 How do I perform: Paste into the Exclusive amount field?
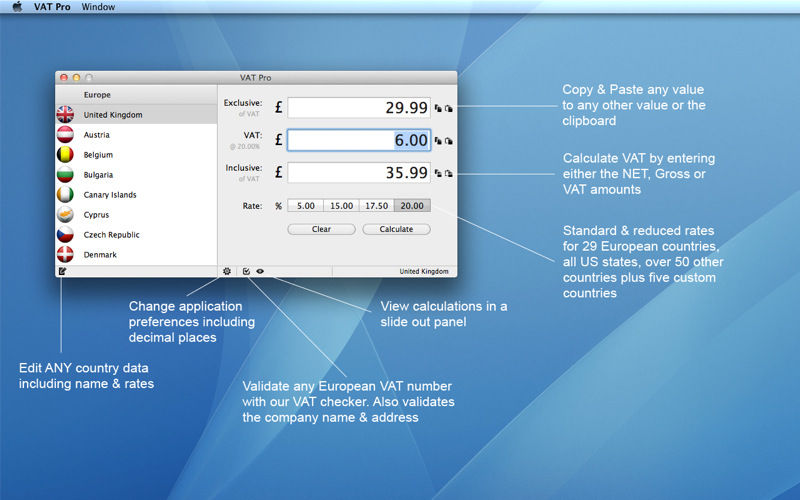(448, 108)
